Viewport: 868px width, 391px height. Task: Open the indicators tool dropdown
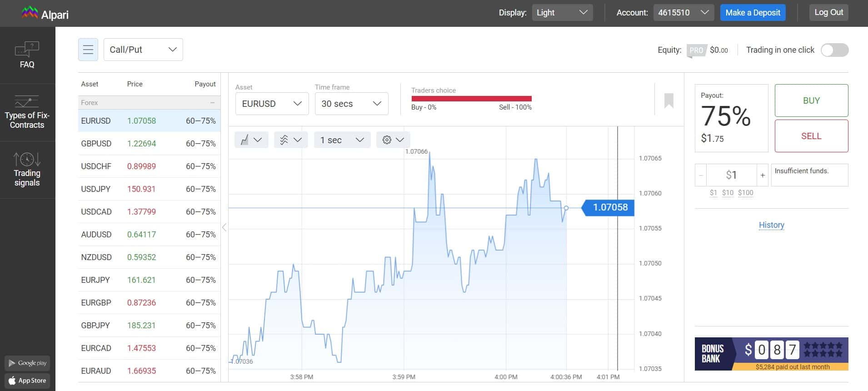coord(291,140)
